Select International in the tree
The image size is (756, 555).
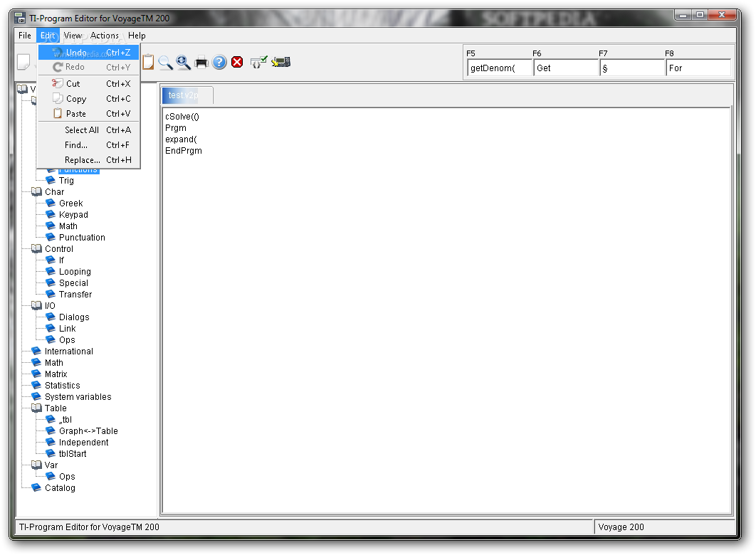pyautogui.click(x=69, y=351)
